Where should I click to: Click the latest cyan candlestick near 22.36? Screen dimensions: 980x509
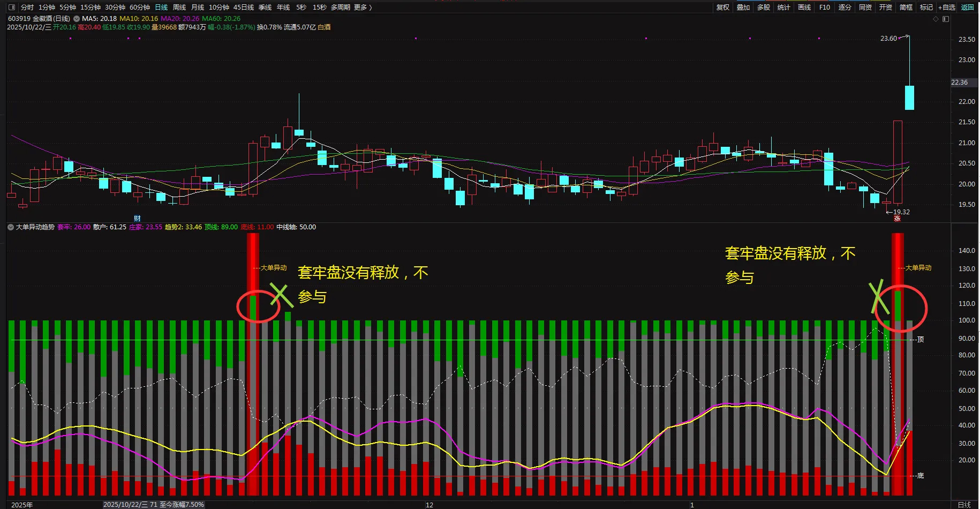tap(909, 98)
